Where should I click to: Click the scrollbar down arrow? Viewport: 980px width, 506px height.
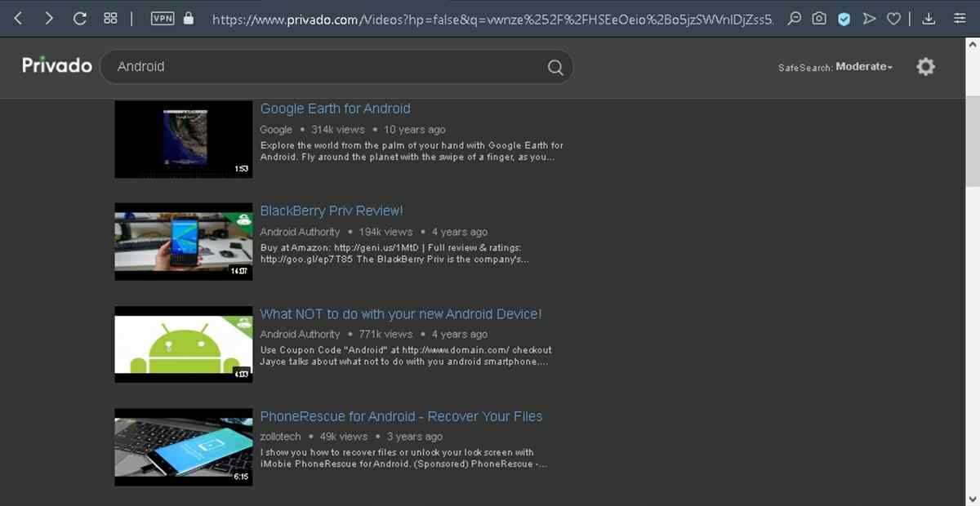coord(973,498)
